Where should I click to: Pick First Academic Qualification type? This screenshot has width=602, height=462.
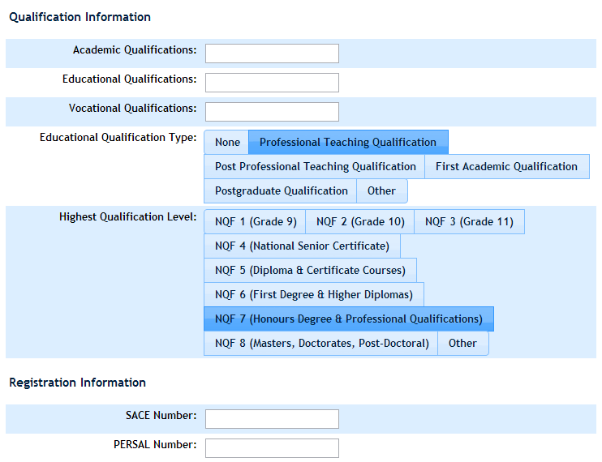tap(506, 166)
